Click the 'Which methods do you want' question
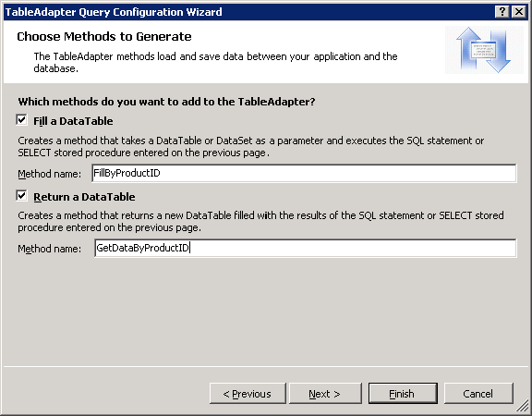 tap(166, 102)
